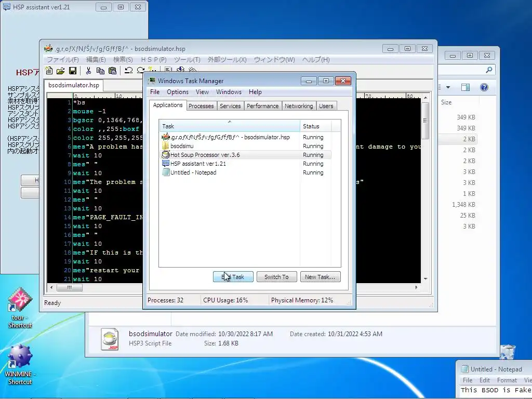Select HSP assistant ver1.21 task row

point(245,164)
